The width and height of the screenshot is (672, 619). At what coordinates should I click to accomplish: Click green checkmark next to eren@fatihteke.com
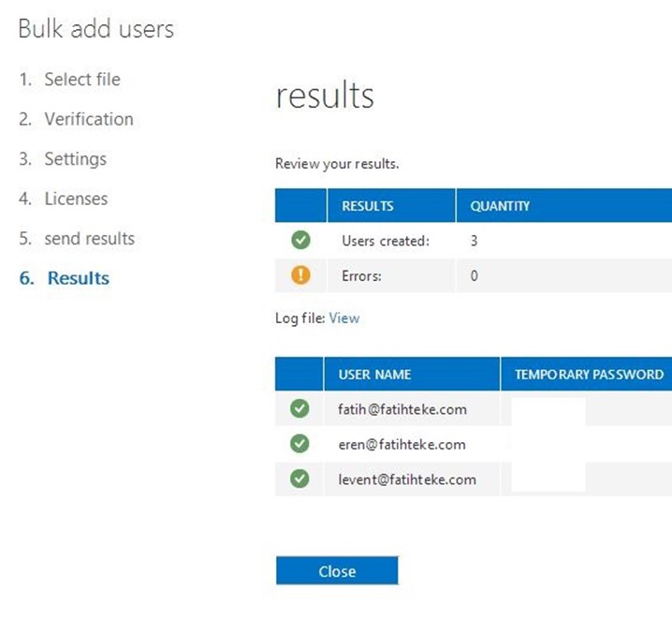click(x=299, y=444)
